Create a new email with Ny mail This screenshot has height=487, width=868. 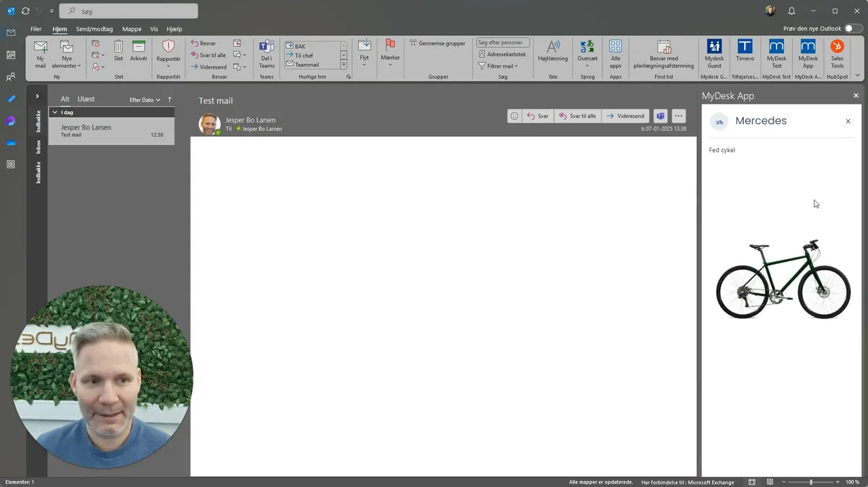41,54
